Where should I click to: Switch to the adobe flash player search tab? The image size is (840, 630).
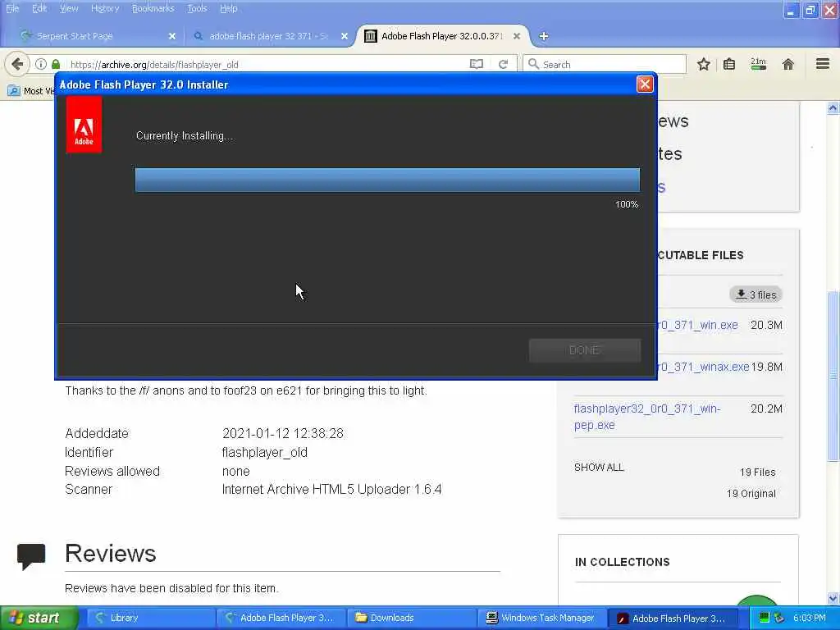268,36
